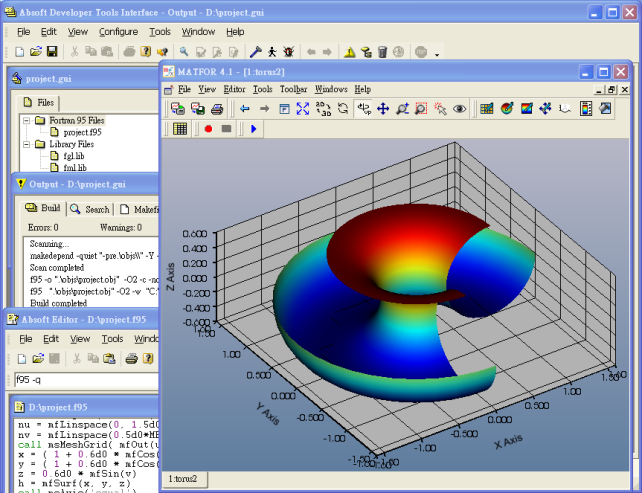This screenshot has height=493, width=642.
Task: Click the Open folder icon in Absoft main toolbar
Action: (36, 52)
